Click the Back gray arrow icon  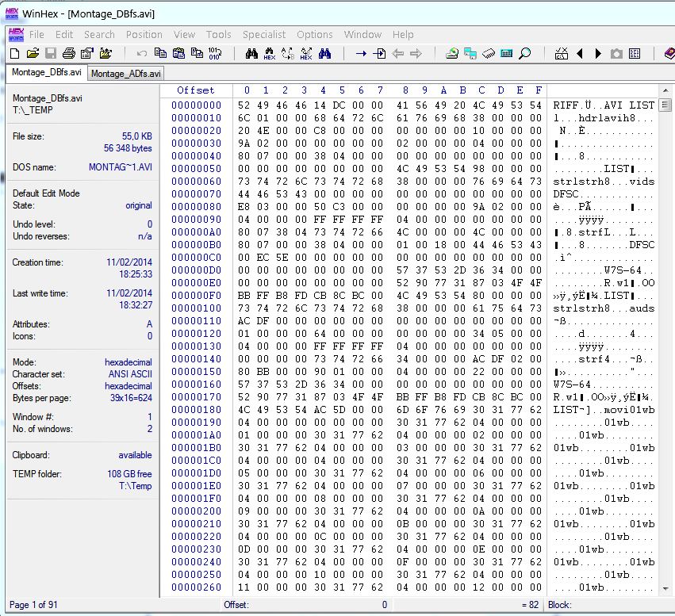click(x=397, y=53)
